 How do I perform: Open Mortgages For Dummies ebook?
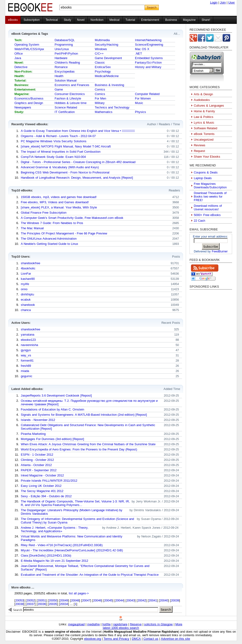tap(52, 439)
